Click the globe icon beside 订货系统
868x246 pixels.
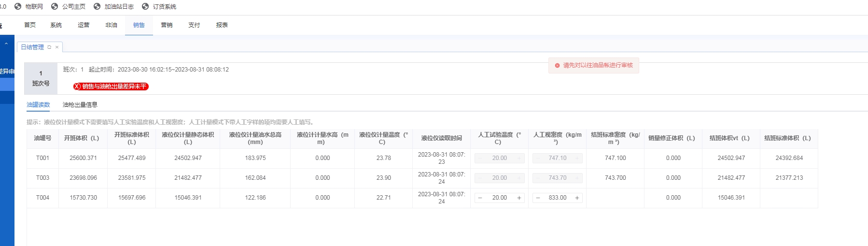click(x=145, y=6)
